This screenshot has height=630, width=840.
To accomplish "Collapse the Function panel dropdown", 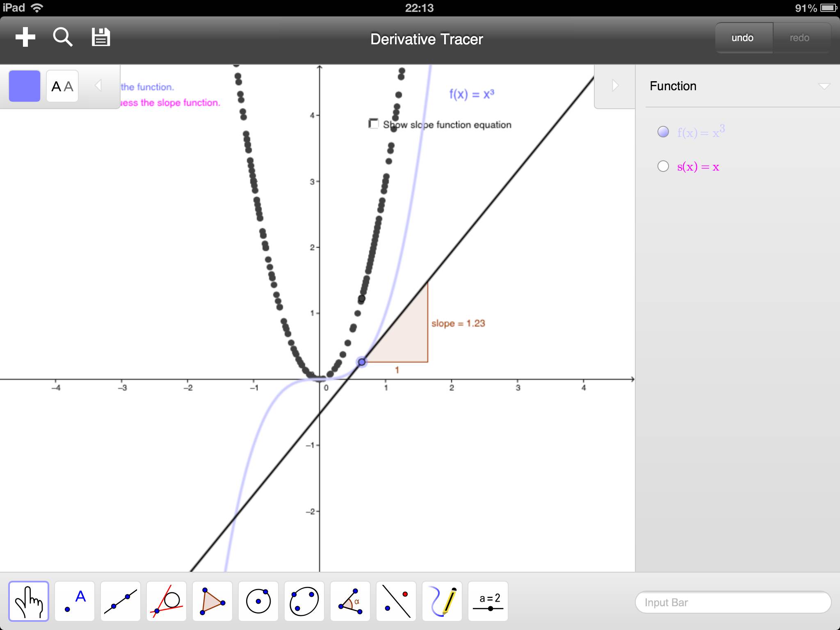I will click(824, 86).
